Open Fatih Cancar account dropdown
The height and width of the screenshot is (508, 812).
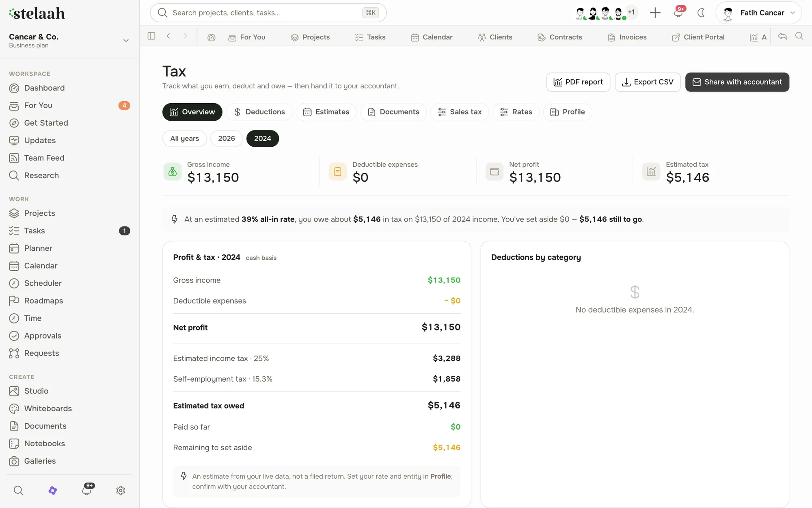tap(758, 13)
